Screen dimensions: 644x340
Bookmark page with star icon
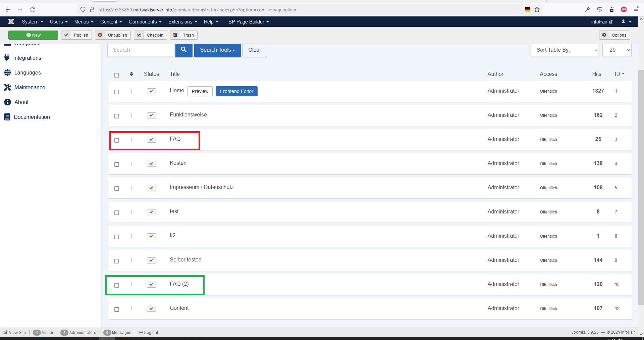537,10
